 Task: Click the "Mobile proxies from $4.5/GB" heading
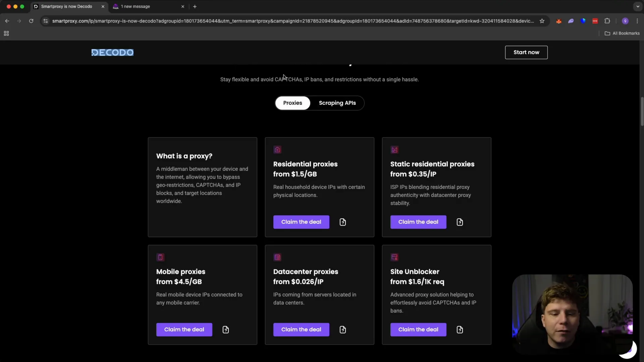pyautogui.click(x=180, y=277)
